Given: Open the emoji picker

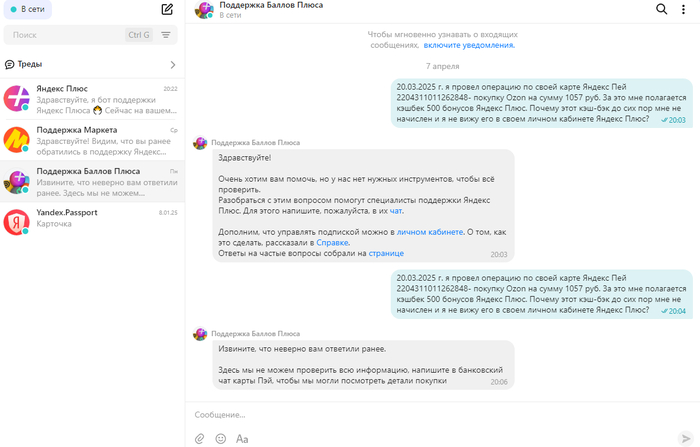Looking at the screenshot, I should point(220,438).
